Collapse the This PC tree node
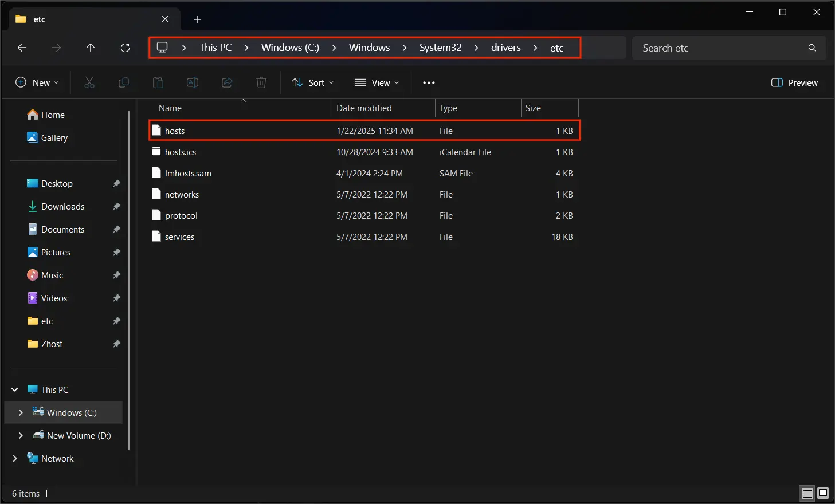 click(x=15, y=389)
